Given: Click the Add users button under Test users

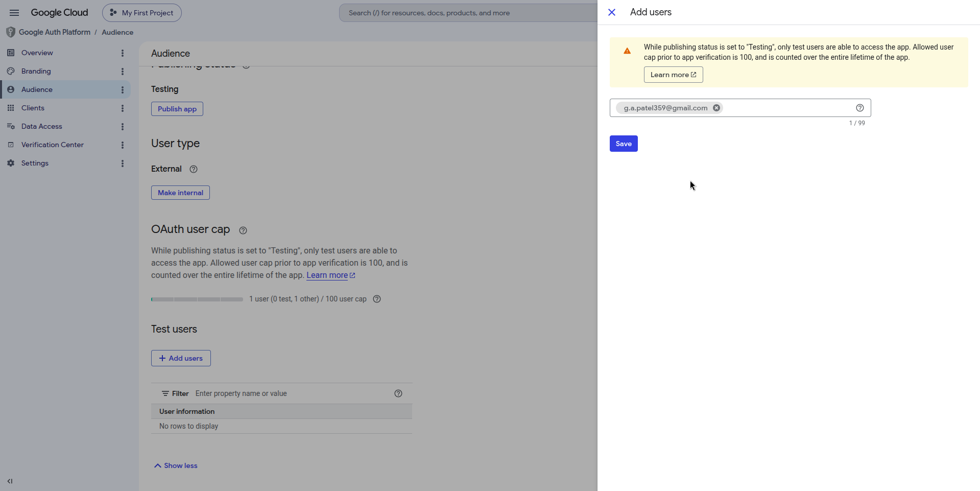Looking at the screenshot, I should [181, 358].
